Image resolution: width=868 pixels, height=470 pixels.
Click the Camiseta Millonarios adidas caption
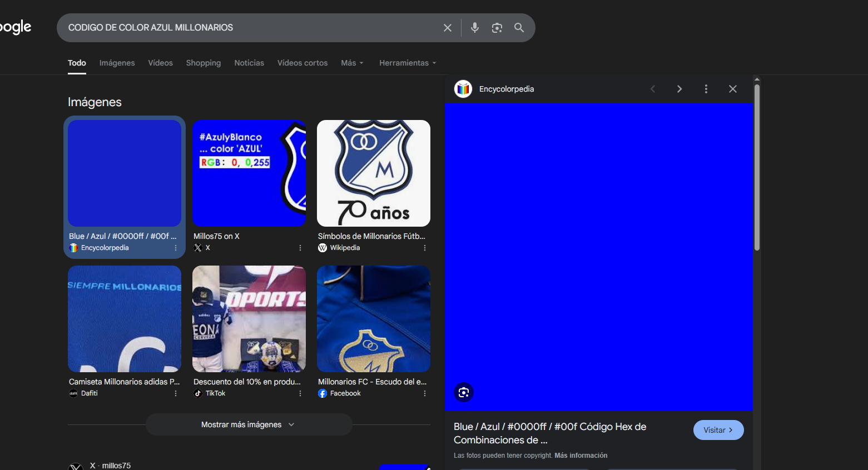pyautogui.click(x=125, y=382)
